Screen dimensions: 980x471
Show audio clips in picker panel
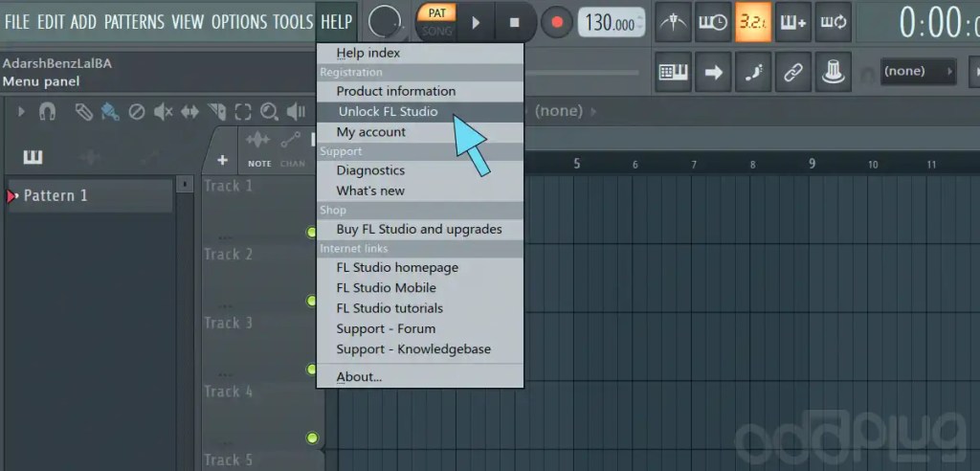[91, 157]
